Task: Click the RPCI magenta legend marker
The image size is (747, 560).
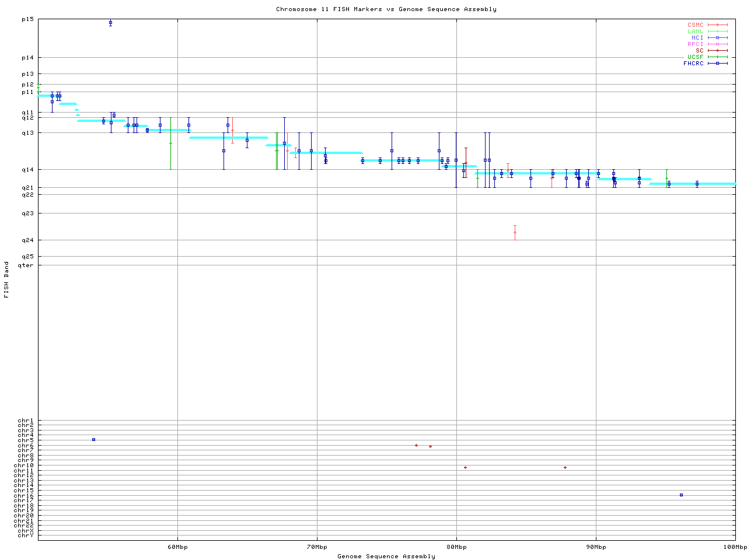Action: click(x=717, y=44)
